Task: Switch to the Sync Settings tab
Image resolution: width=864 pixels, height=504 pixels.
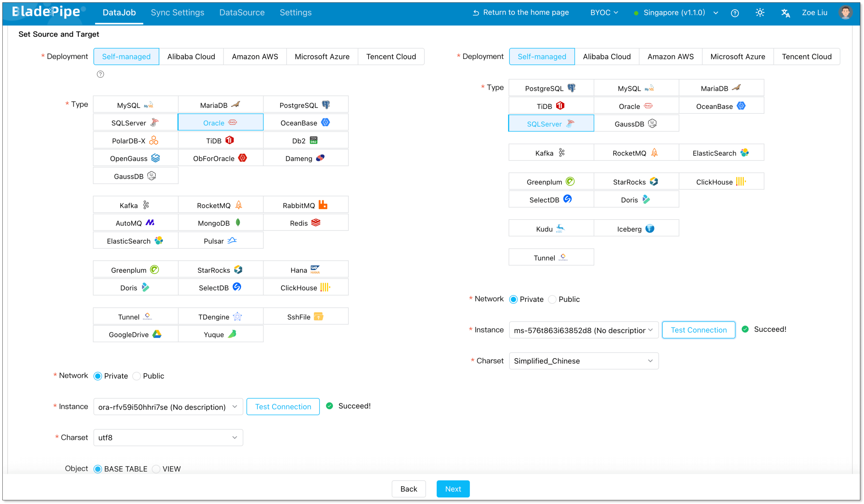Action: (177, 13)
